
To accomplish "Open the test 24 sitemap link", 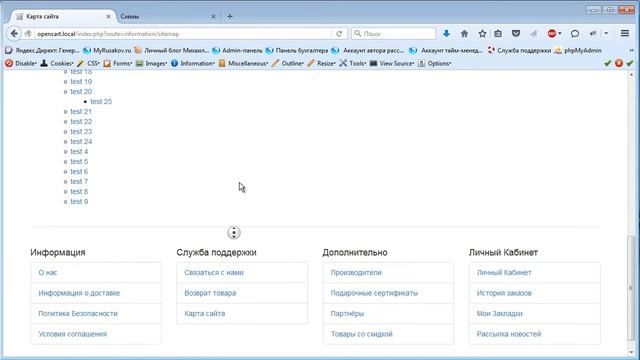I will [x=81, y=141].
